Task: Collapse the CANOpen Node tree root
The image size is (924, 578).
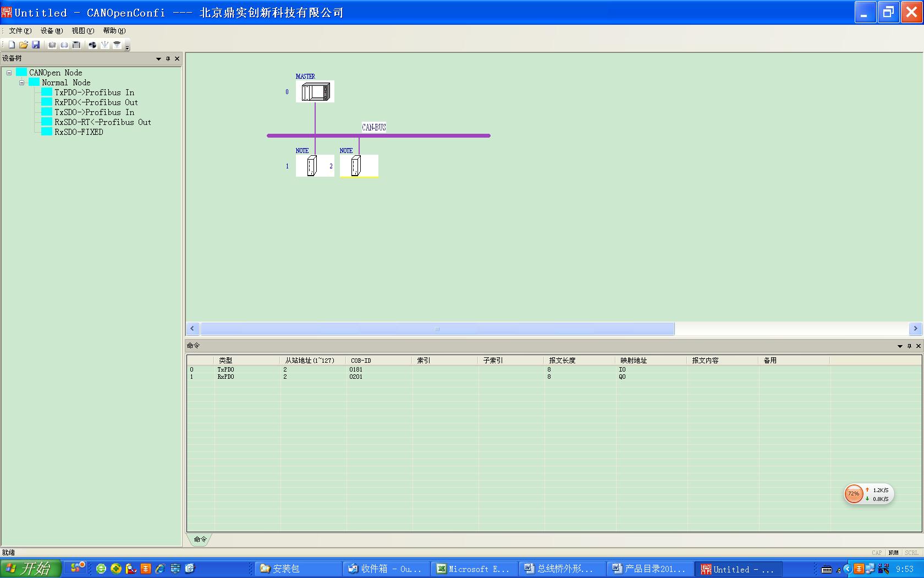Action: (x=9, y=73)
